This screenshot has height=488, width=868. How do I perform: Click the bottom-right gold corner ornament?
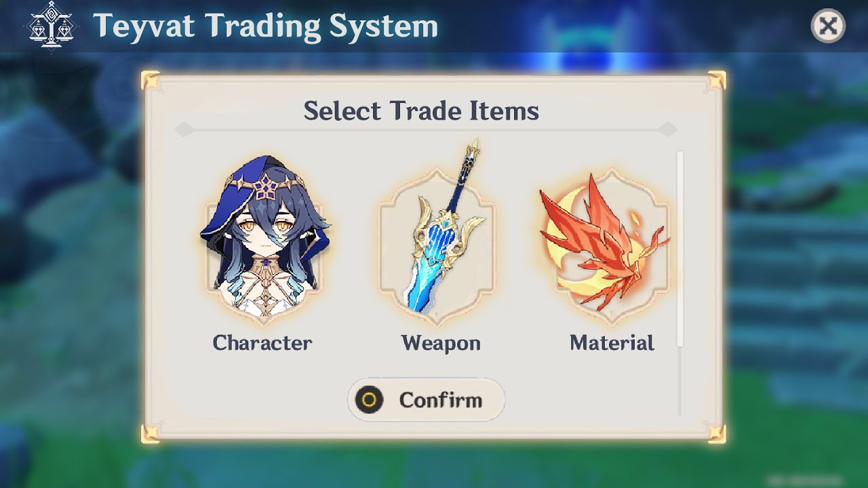pyautogui.click(x=716, y=434)
